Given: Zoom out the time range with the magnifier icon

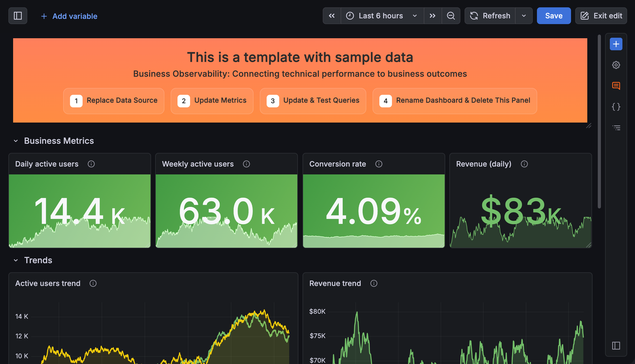Looking at the screenshot, I should click(x=451, y=16).
